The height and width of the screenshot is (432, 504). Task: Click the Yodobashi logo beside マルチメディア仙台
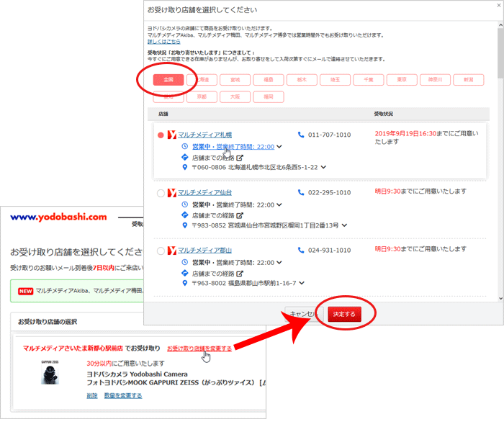(172, 192)
